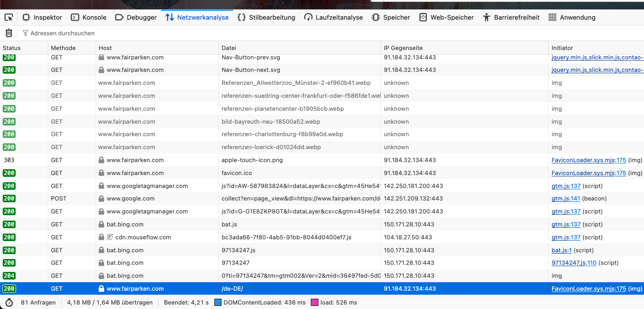Open bat.js:1 initiator link
644x309 pixels.
pos(561,250)
